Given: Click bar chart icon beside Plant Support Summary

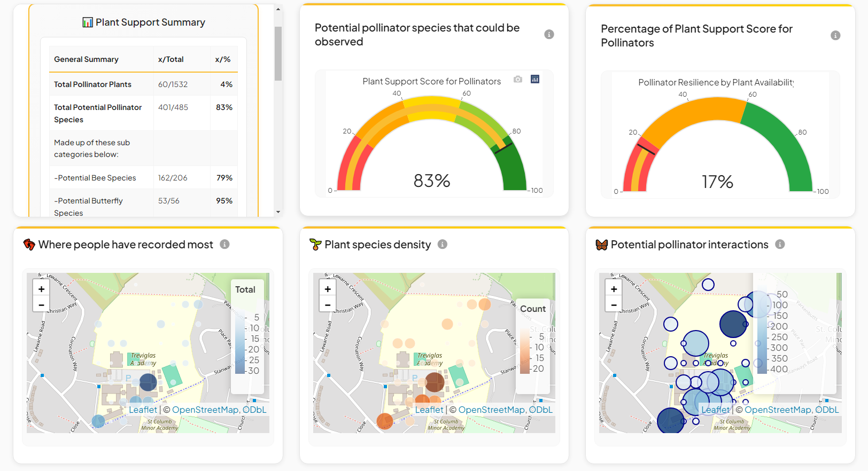Looking at the screenshot, I should coord(88,22).
